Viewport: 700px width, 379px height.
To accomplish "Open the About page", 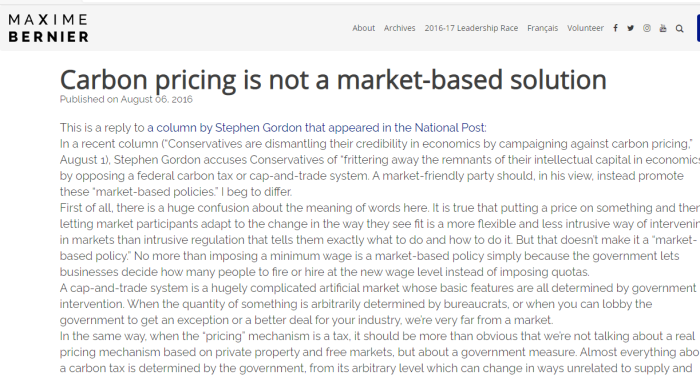I will click(363, 28).
